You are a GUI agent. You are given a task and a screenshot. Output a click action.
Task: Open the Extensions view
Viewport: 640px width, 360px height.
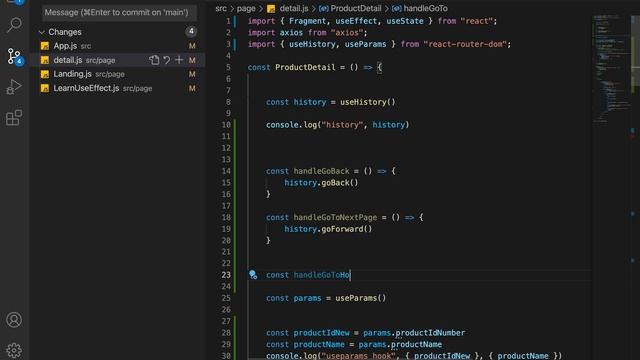tap(14, 118)
